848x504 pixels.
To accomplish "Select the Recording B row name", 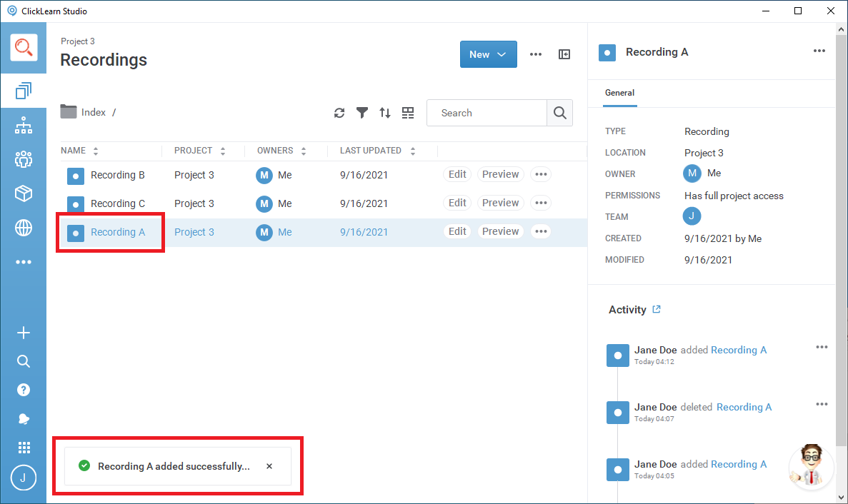I will pyautogui.click(x=118, y=175).
